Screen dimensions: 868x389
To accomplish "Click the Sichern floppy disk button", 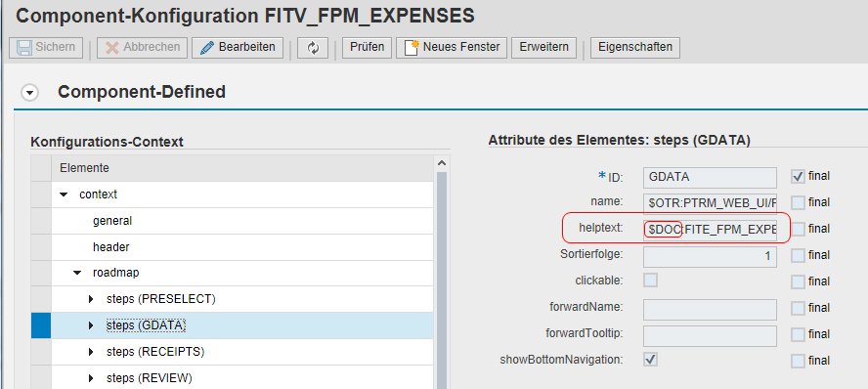I will tap(46, 48).
